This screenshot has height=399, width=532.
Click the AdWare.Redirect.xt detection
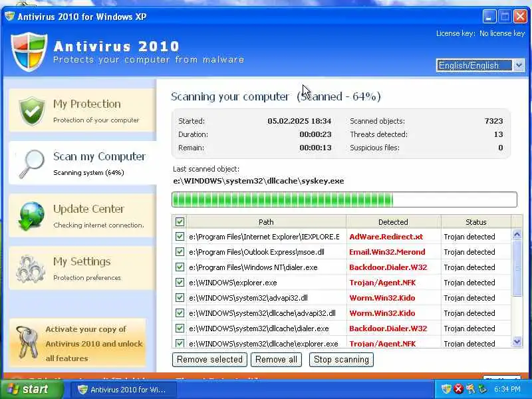click(x=386, y=237)
